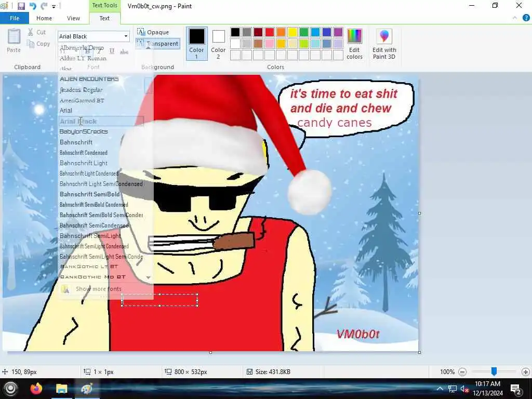Pick the yellow color swatch
532x399 pixels.
292,32
